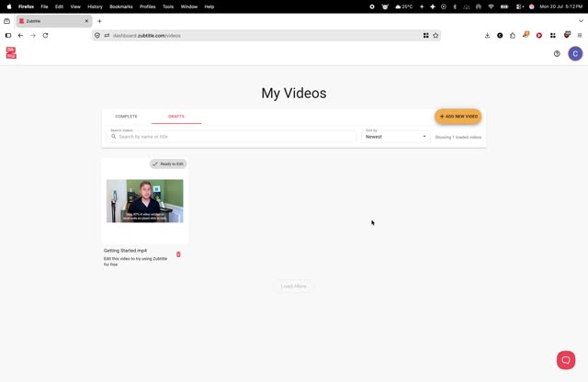Expand the Sort by Newest dropdown

[396, 137]
